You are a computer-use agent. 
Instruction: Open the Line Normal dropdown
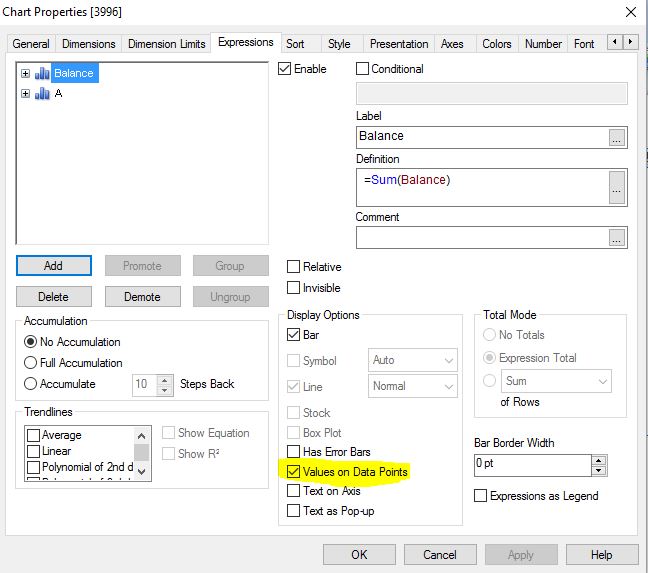[412, 386]
